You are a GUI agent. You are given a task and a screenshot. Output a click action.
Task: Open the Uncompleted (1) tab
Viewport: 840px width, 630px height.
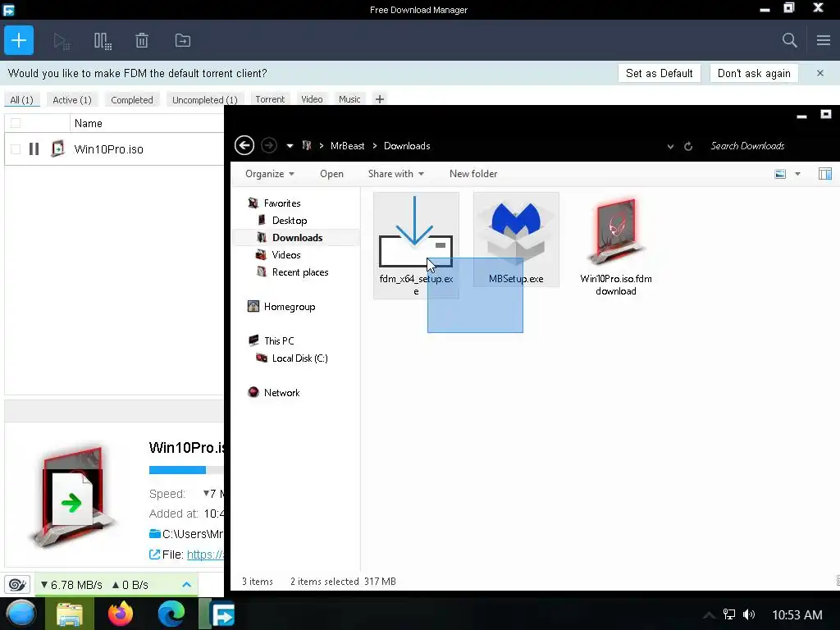[x=204, y=99]
